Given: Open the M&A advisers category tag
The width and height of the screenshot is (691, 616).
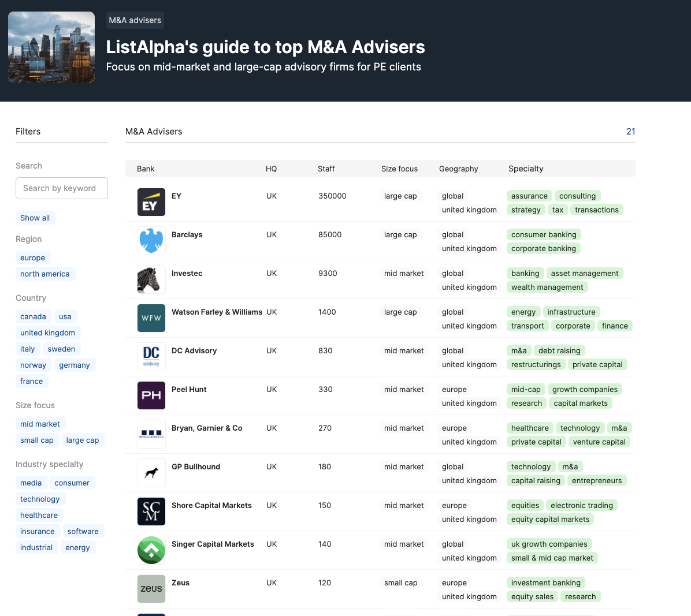Looking at the screenshot, I should [x=135, y=20].
